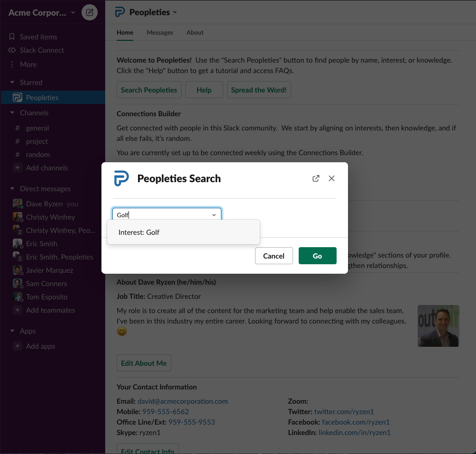Screen dimensions: 476x454
Task: Open the modal in a new window icon
Action: point(316,178)
